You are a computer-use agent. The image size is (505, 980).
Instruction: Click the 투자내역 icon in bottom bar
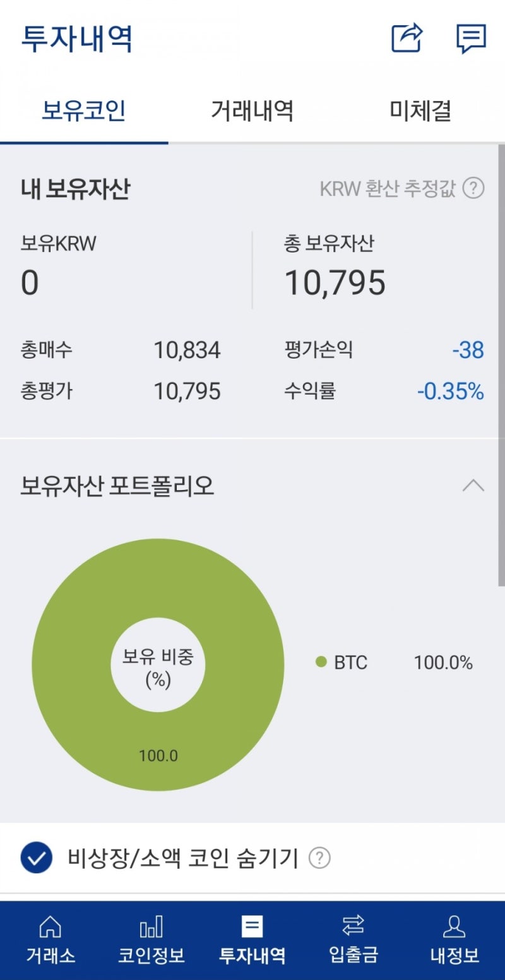click(x=252, y=941)
